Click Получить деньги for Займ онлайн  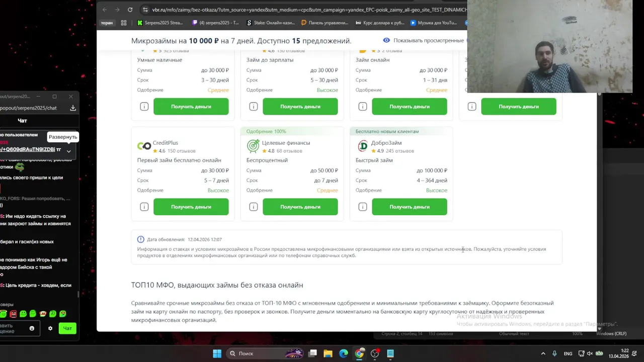click(x=410, y=107)
